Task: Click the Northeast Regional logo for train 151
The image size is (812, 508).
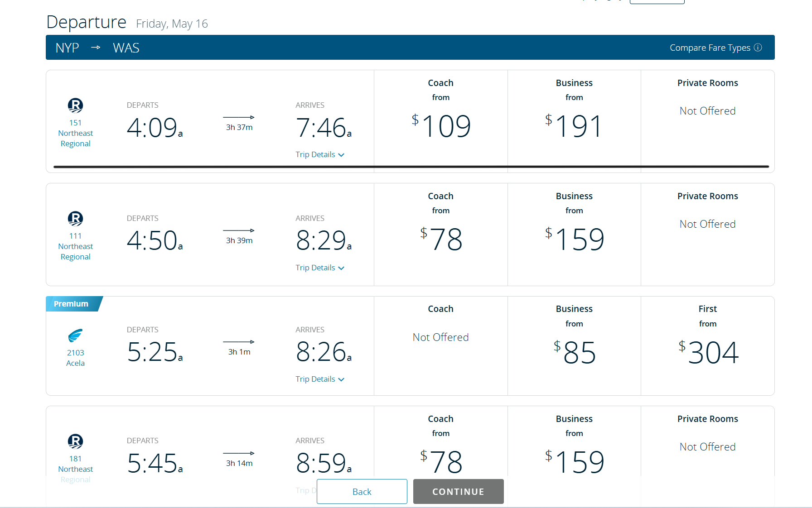Action: (75, 105)
